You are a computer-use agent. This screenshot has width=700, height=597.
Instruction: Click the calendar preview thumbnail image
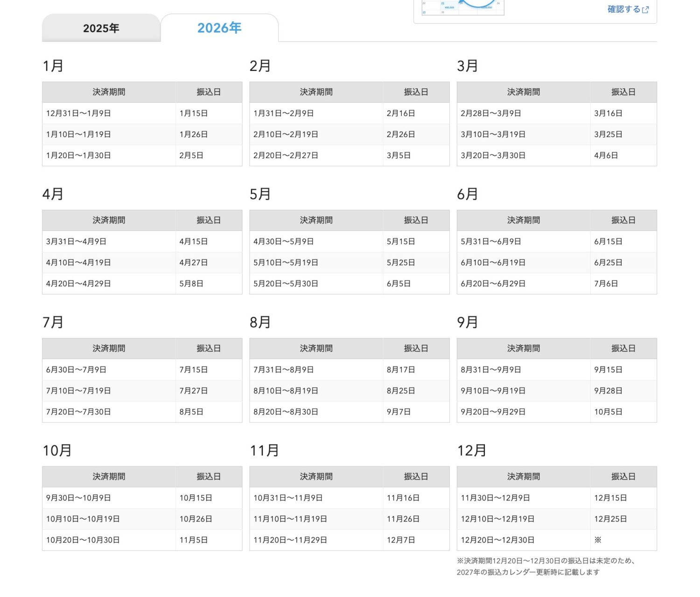click(462, 7)
